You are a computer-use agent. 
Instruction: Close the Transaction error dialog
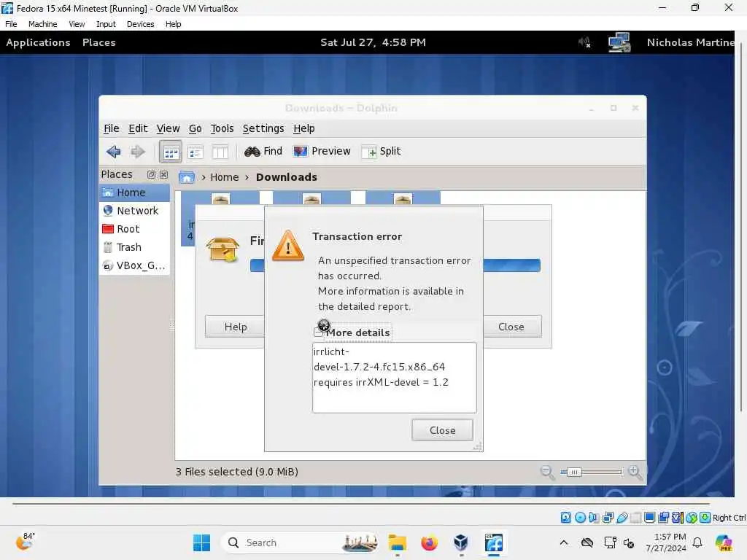pyautogui.click(x=442, y=430)
